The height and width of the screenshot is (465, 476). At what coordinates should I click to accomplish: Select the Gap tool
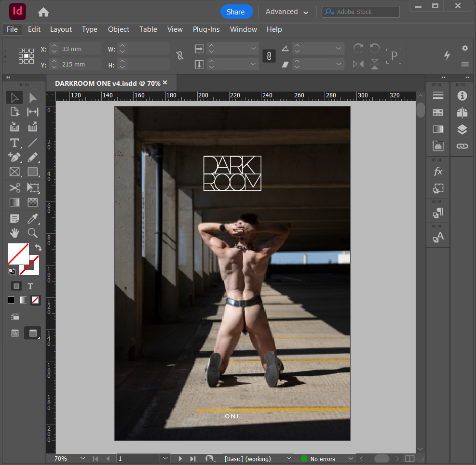33,112
